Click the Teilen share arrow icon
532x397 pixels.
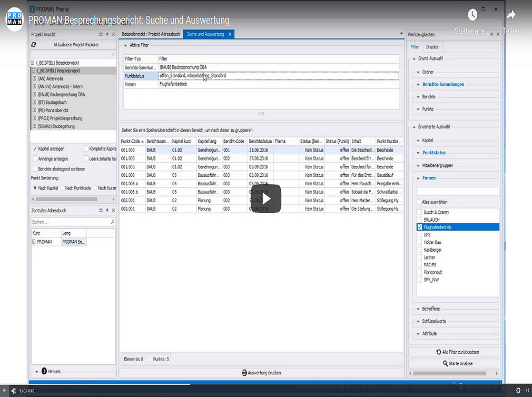pos(511,15)
